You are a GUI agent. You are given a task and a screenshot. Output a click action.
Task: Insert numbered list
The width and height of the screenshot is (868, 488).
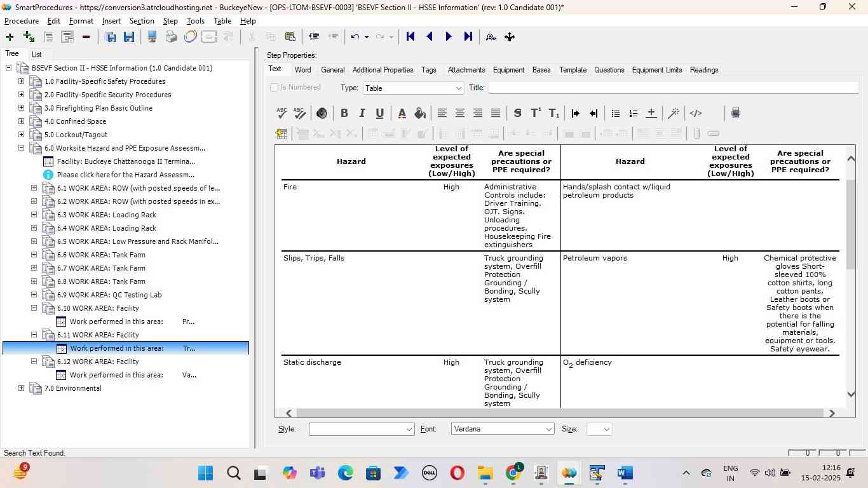coord(633,113)
